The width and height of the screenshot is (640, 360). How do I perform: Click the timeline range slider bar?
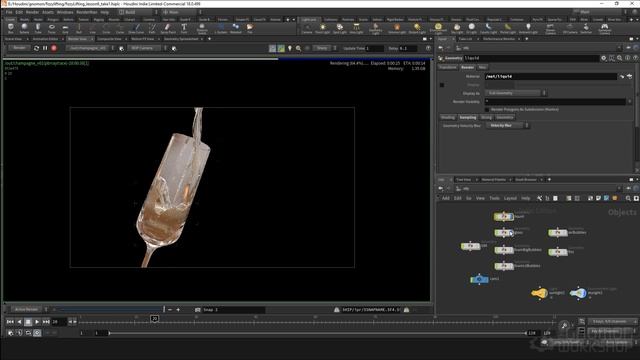[317, 333]
